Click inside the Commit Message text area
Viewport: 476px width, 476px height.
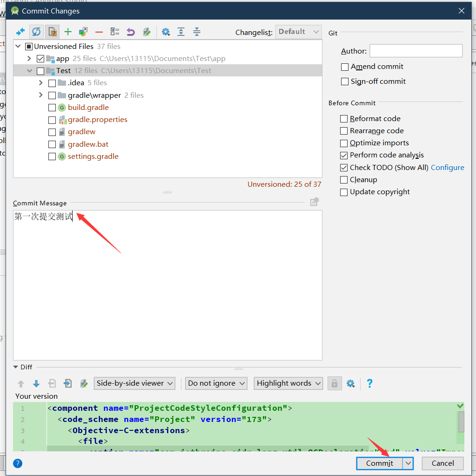(168, 285)
